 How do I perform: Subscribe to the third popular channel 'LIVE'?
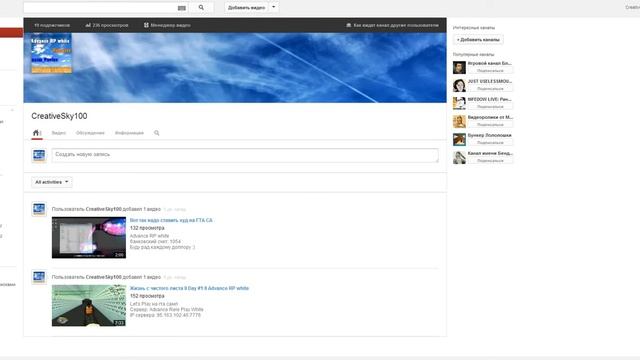pos(490,107)
